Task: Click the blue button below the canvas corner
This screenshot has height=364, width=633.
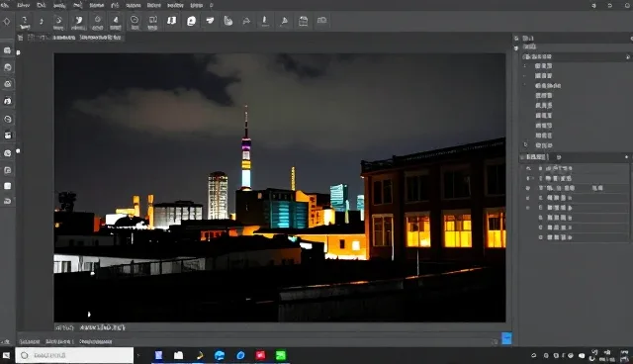Action: (x=506, y=338)
